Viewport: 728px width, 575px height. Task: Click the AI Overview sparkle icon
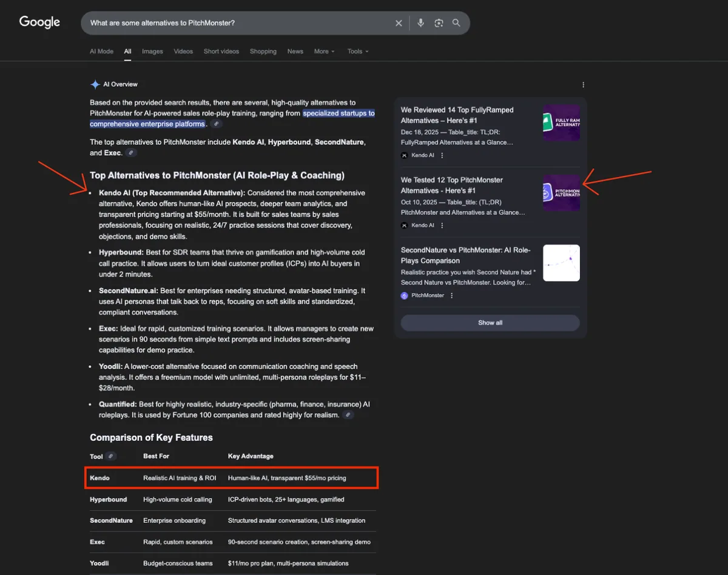95,84
